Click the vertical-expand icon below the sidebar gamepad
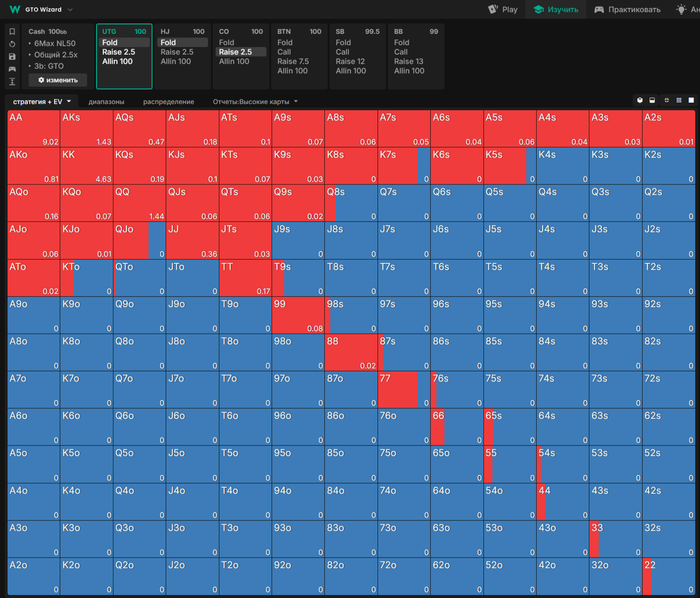The width and height of the screenshot is (700, 598). pyautogui.click(x=12, y=81)
